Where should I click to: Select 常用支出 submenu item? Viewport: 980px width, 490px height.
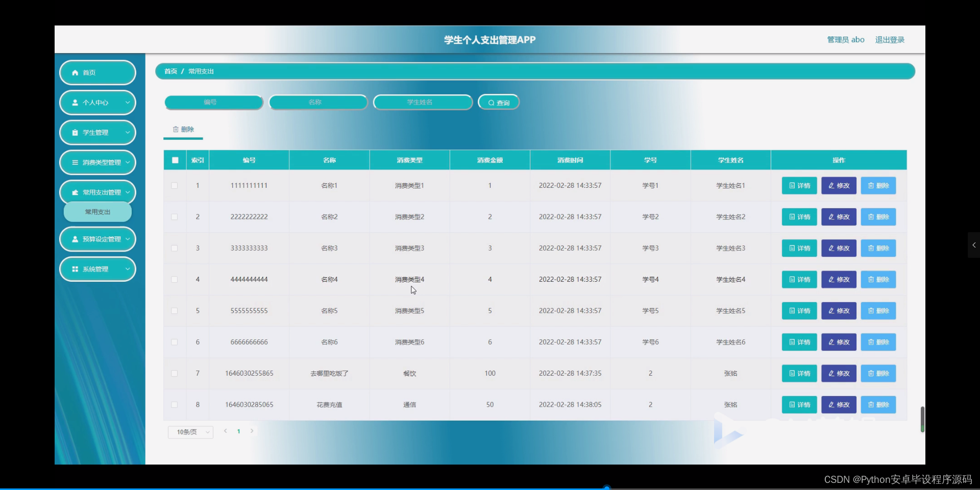point(97,211)
